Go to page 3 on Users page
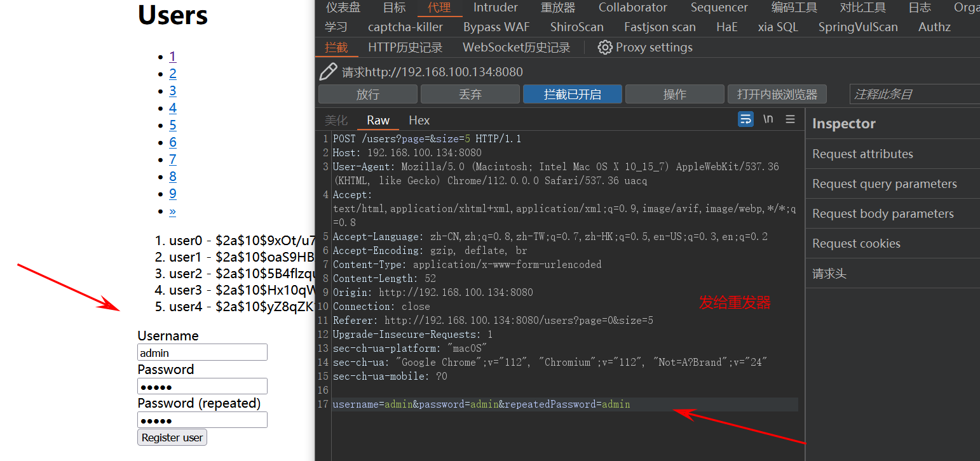The image size is (980, 461). pyautogui.click(x=173, y=91)
